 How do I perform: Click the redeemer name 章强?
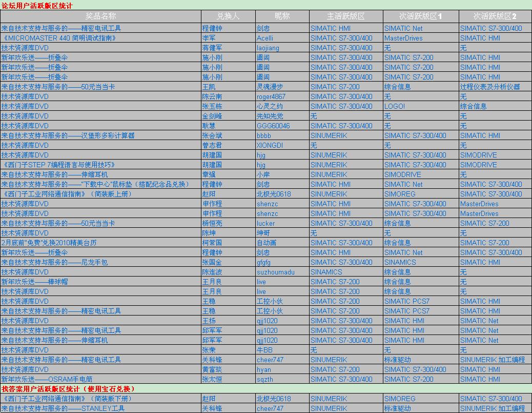click(209, 174)
